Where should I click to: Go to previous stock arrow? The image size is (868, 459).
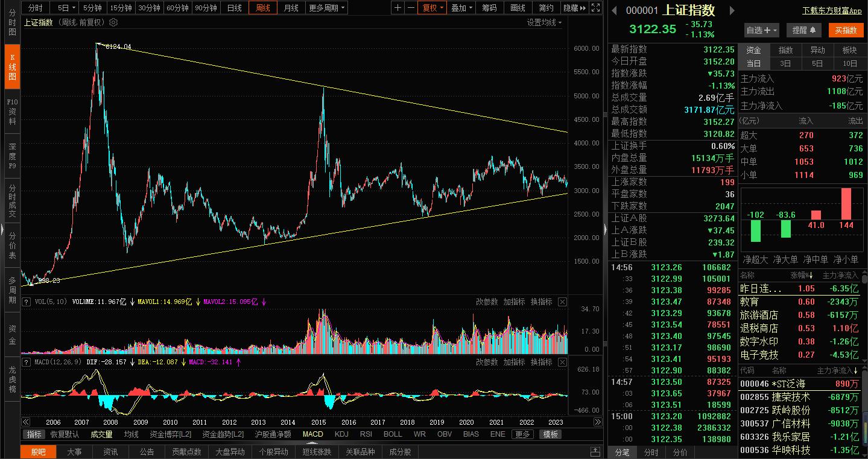(x=615, y=10)
